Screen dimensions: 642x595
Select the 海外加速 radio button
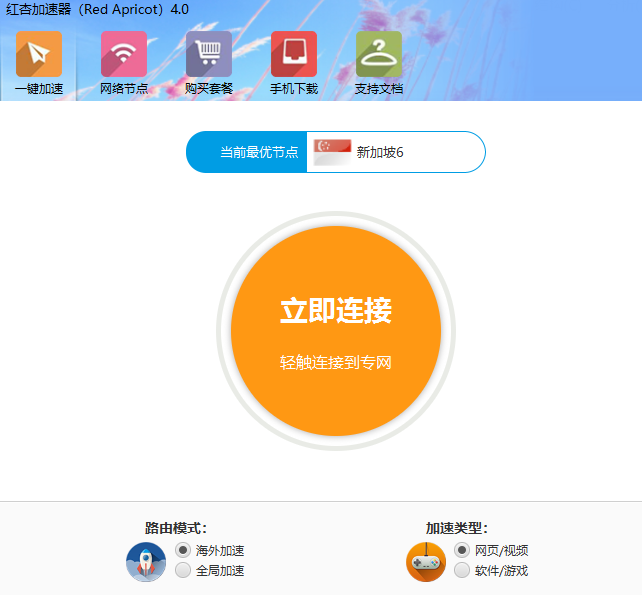pos(183,551)
